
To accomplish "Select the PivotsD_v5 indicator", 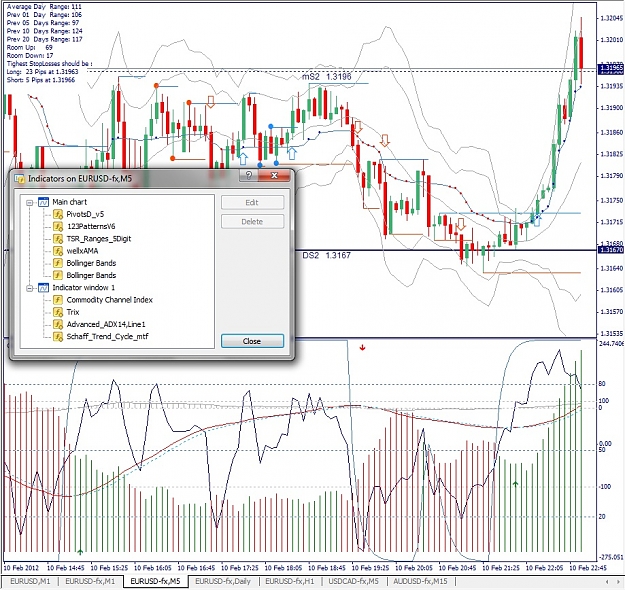I will click(85, 214).
